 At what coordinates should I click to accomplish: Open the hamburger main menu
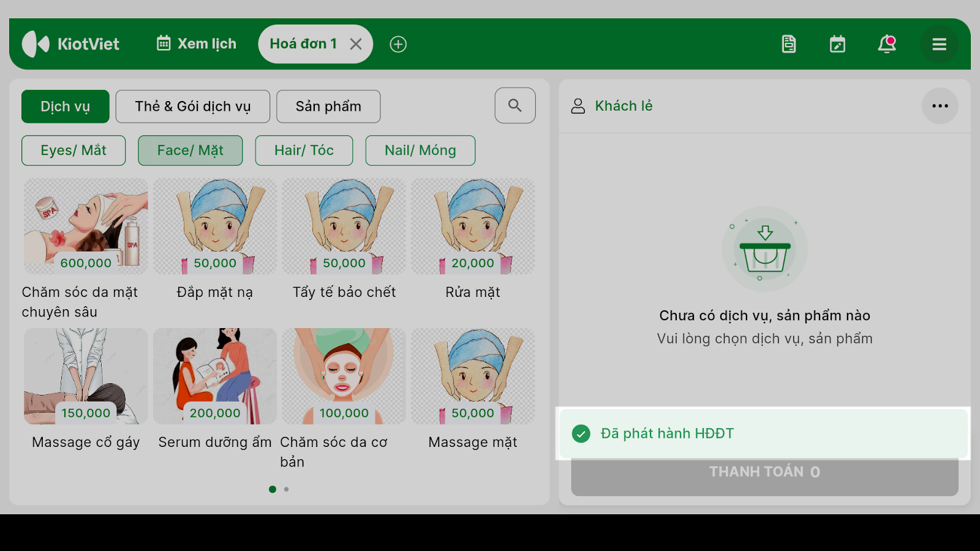pos(940,44)
